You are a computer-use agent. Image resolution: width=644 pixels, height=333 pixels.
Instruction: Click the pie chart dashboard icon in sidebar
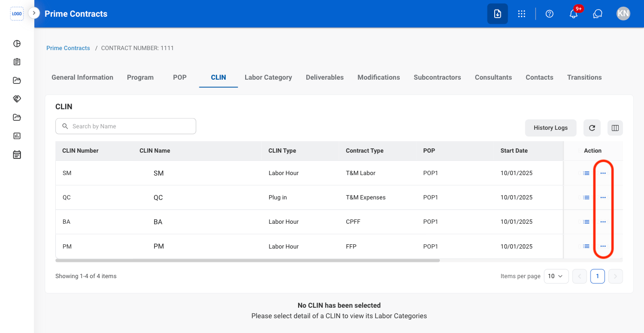tap(17, 43)
